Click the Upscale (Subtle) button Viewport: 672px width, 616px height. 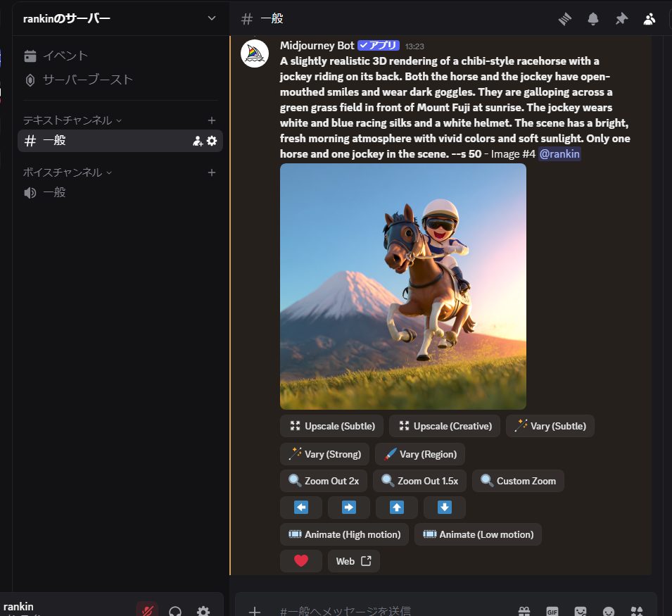click(x=332, y=426)
